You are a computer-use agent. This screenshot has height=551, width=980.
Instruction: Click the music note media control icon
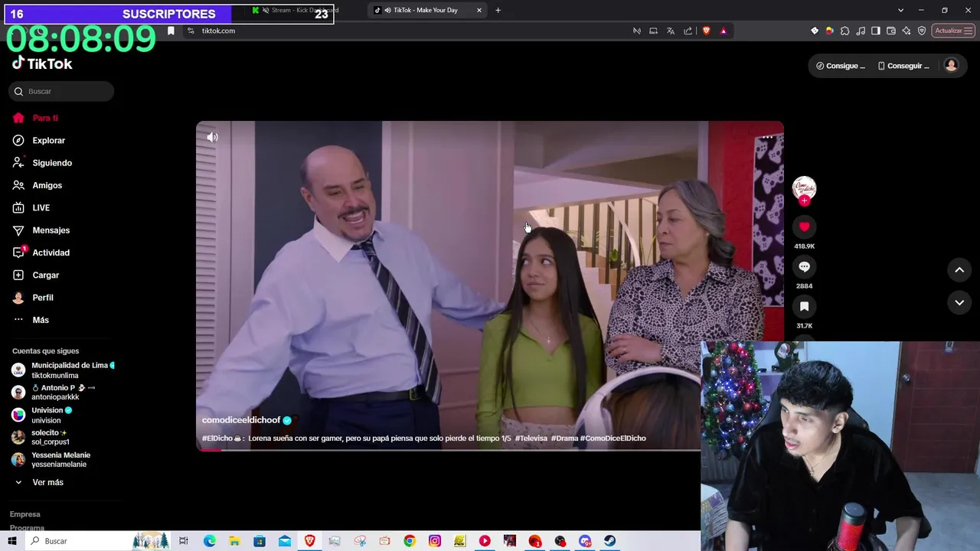[x=861, y=31]
